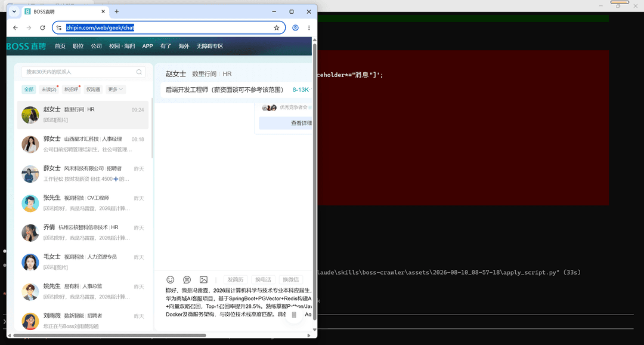The height and width of the screenshot is (345, 644).
Task: Expand the 更多 filter dropdown
Action: pyautogui.click(x=116, y=89)
